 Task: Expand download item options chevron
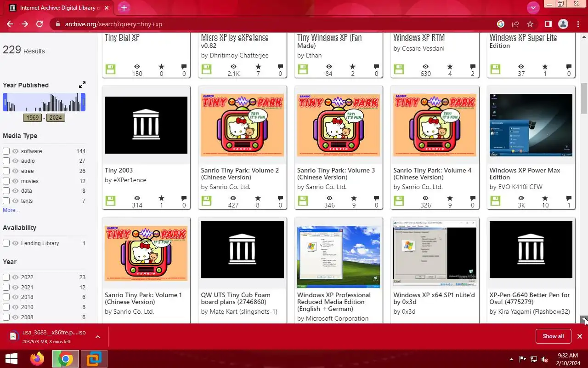coord(98,337)
